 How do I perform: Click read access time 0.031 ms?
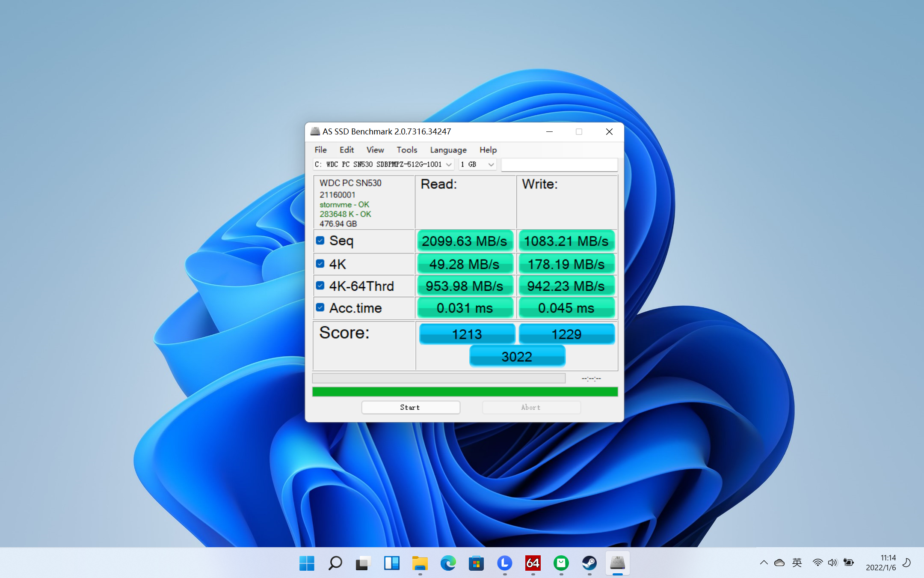465,308
